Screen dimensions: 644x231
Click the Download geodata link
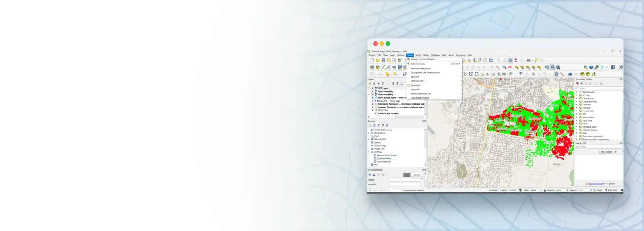click(x=596, y=184)
